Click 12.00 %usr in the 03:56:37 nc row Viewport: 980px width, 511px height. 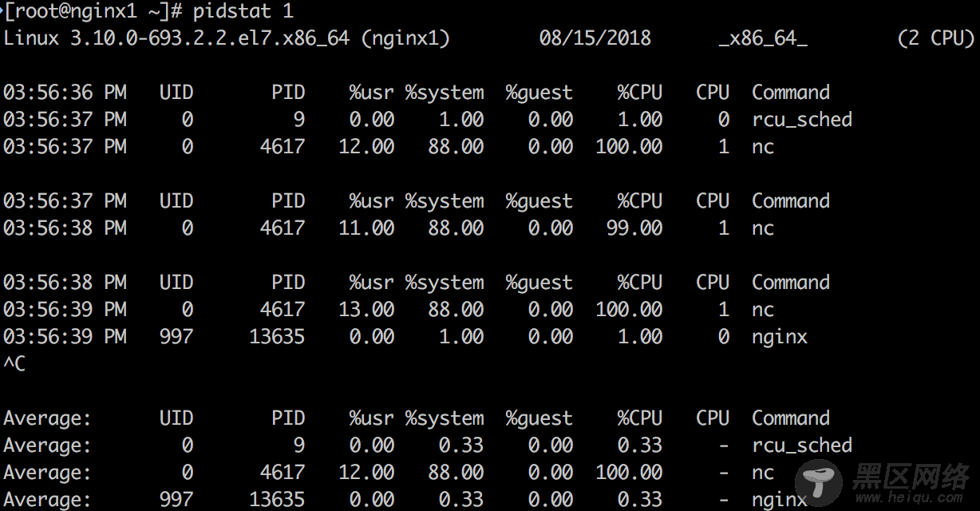[x=366, y=147]
